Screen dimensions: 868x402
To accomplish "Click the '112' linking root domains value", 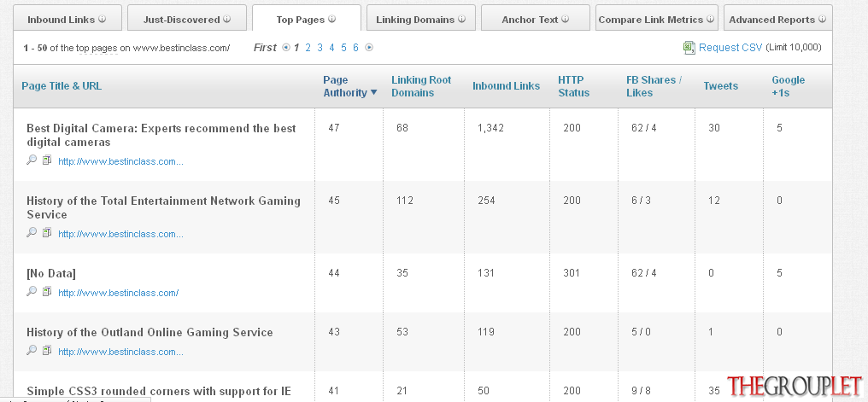I will click(405, 201).
